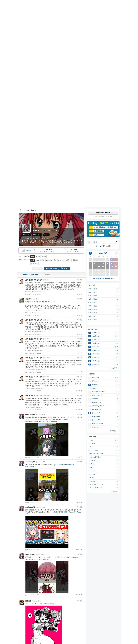Open the list icon beside 2025年02月 archive
This screenshot has width=138, height=644.
[90, 333]
